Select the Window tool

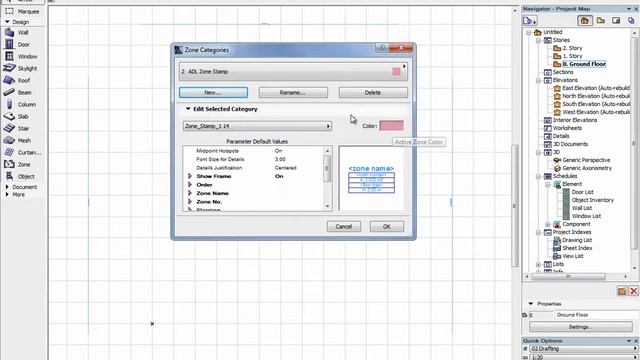coord(22,56)
